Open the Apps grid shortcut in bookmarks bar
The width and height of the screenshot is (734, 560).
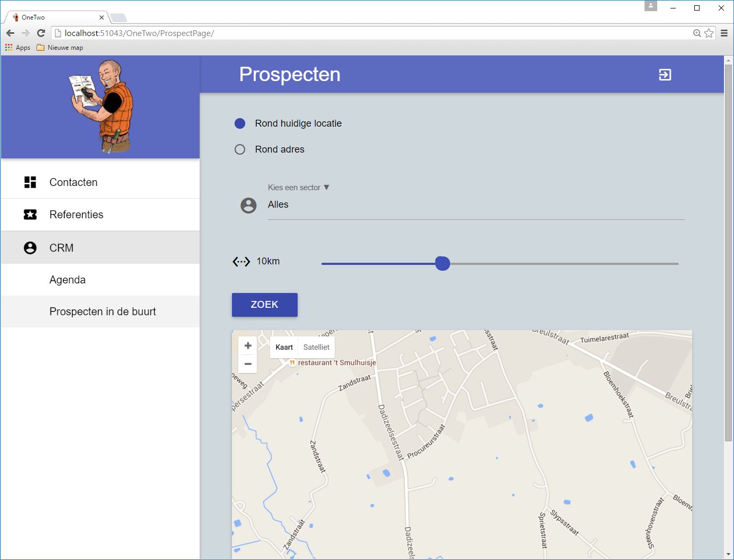point(18,48)
